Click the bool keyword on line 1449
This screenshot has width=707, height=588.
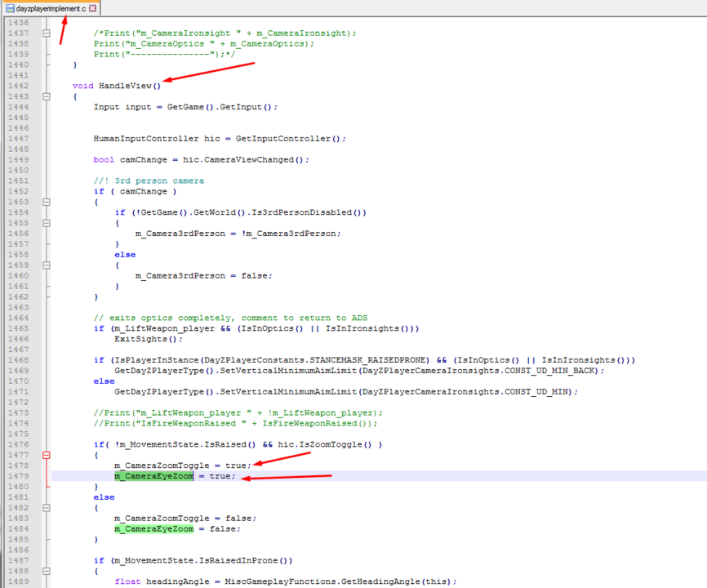104,159
